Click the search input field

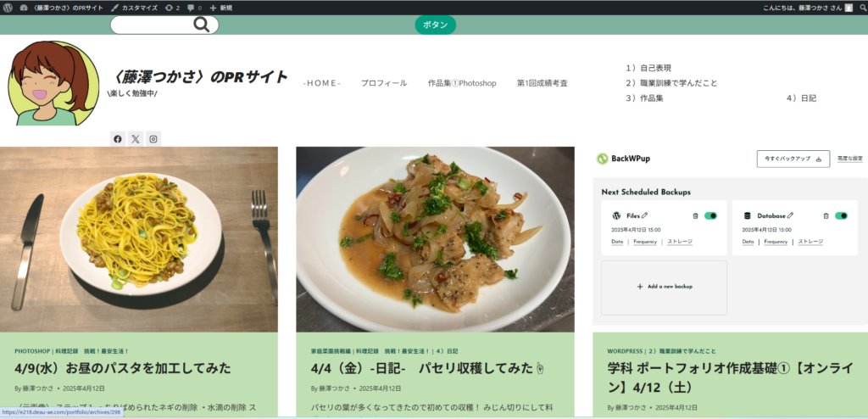tap(153, 25)
